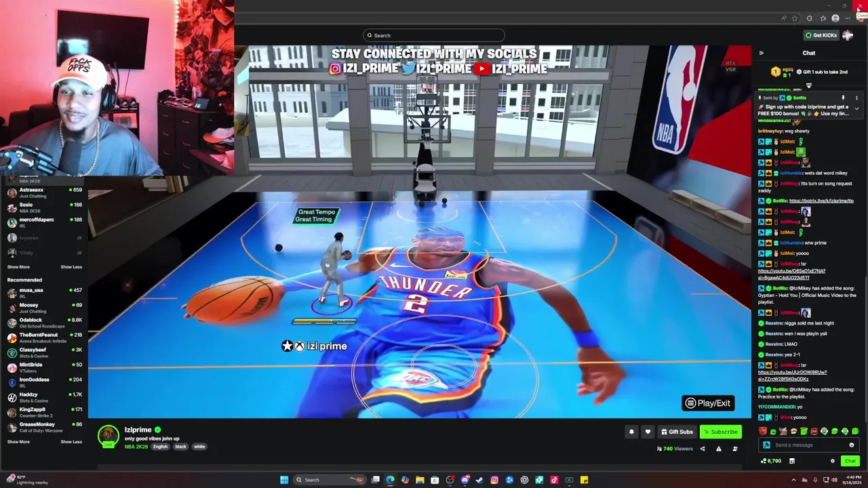Focus the Send a message chat field

(808, 445)
